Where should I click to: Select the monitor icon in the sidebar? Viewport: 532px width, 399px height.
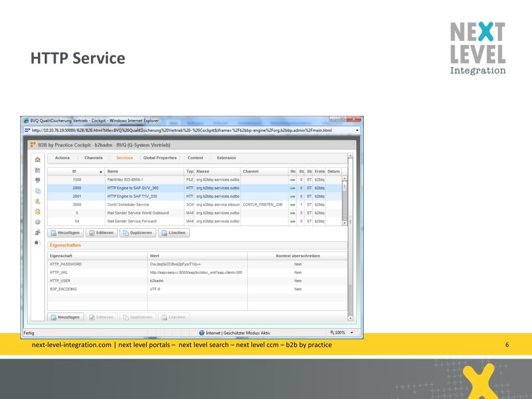click(37, 180)
